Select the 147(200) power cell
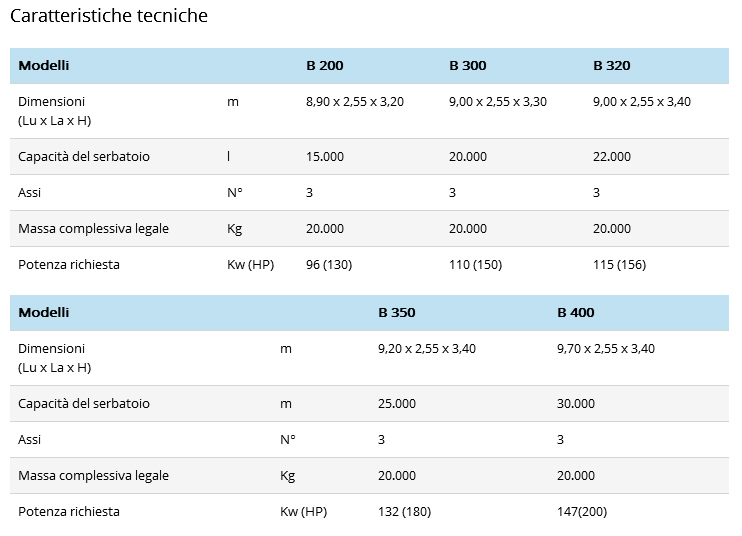The image size is (742, 536). (x=582, y=512)
